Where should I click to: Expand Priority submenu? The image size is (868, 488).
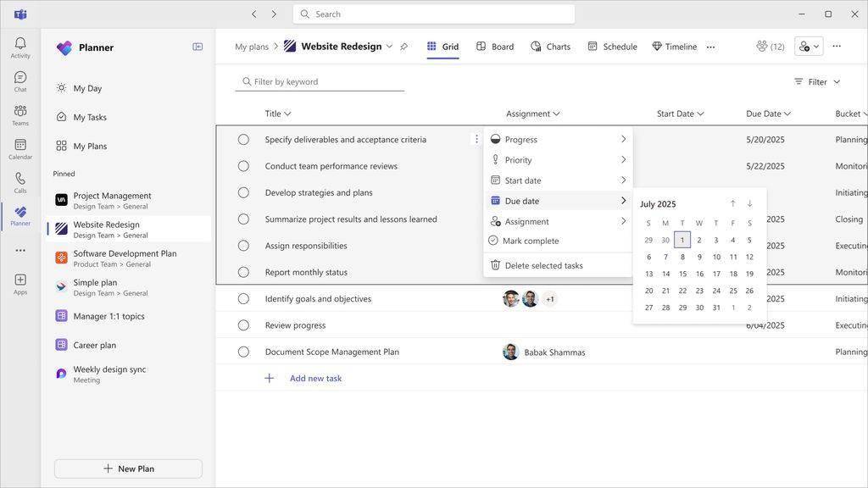click(558, 160)
